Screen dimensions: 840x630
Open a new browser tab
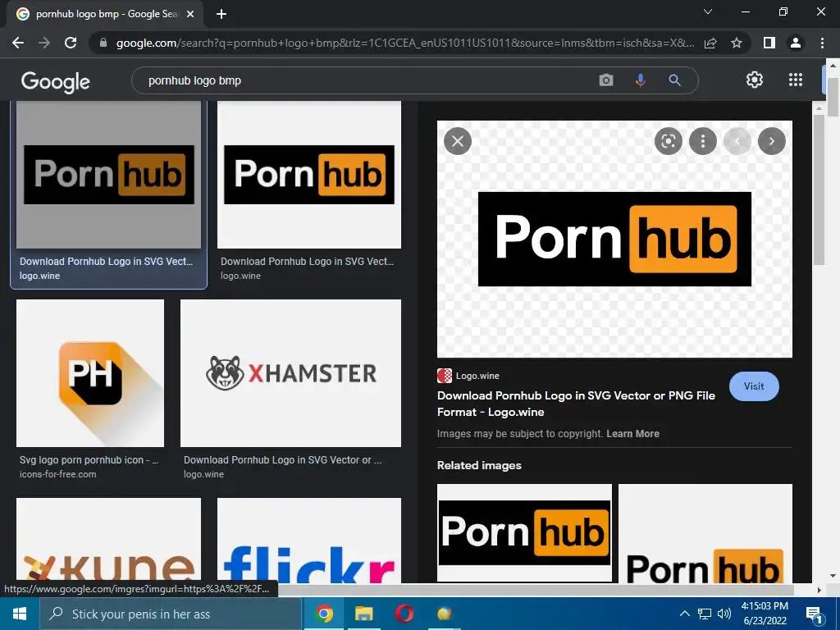coord(221,14)
